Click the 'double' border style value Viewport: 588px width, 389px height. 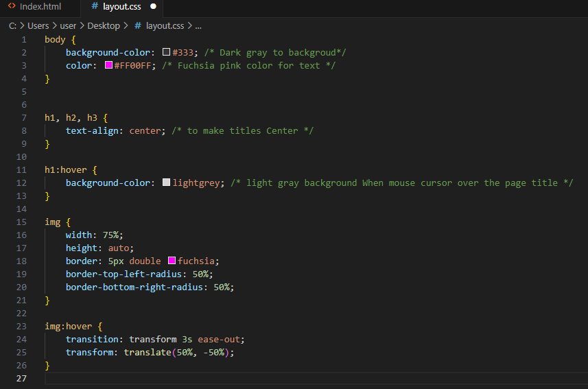pyautogui.click(x=145, y=261)
